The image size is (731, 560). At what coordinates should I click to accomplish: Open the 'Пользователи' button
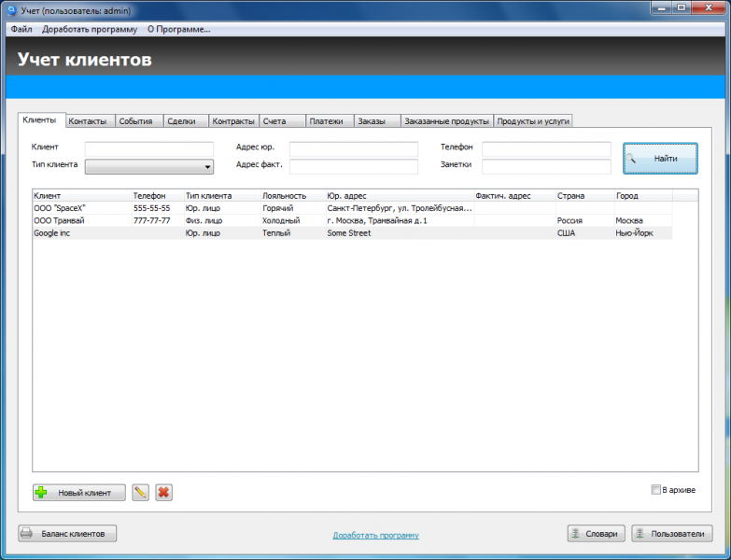[672, 534]
